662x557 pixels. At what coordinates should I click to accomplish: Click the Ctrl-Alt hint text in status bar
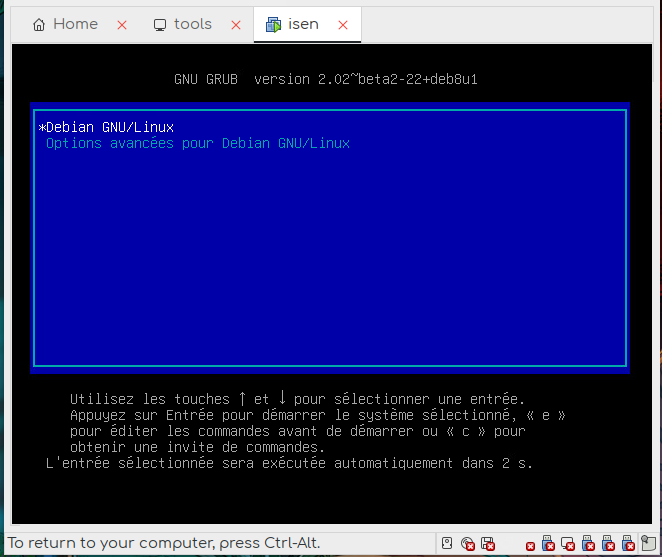coord(164,543)
